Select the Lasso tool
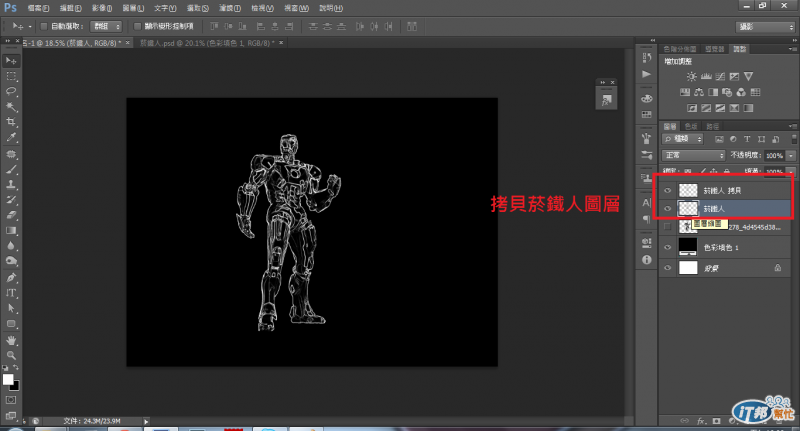800x431 pixels. (12, 91)
